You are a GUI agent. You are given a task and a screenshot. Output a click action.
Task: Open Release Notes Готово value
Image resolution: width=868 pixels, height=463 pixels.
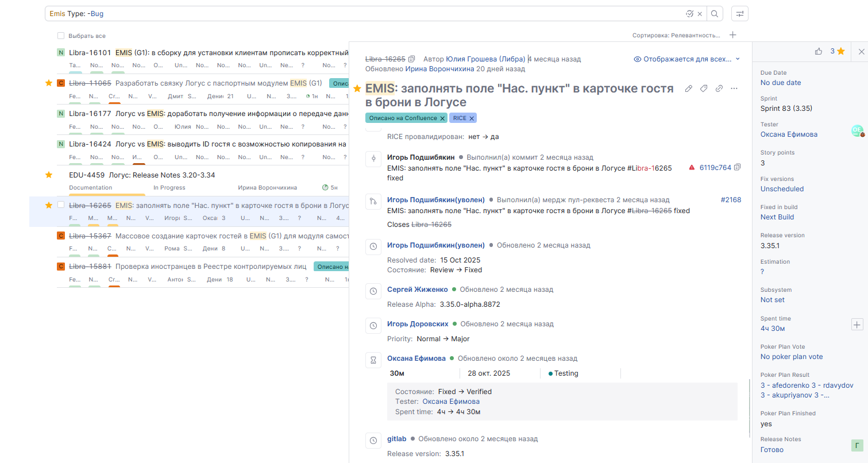[x=771, y=450]
